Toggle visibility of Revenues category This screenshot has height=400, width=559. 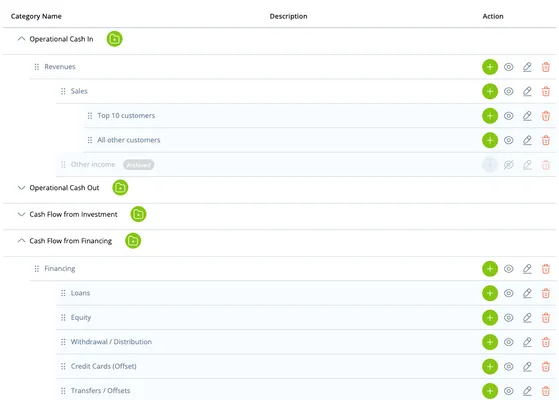[x=509, y=67]
